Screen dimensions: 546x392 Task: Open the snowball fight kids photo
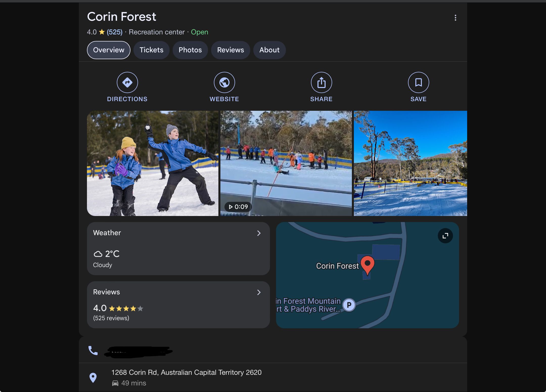point(153,163)
